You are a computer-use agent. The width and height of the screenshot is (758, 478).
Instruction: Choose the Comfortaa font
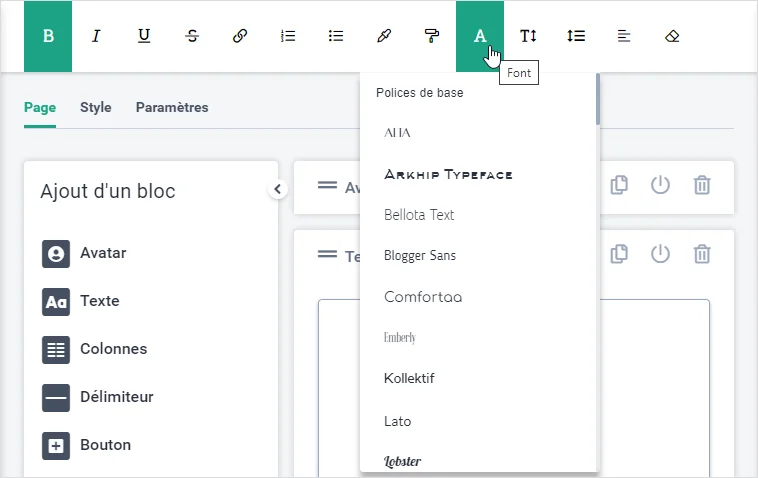(423, 297)
